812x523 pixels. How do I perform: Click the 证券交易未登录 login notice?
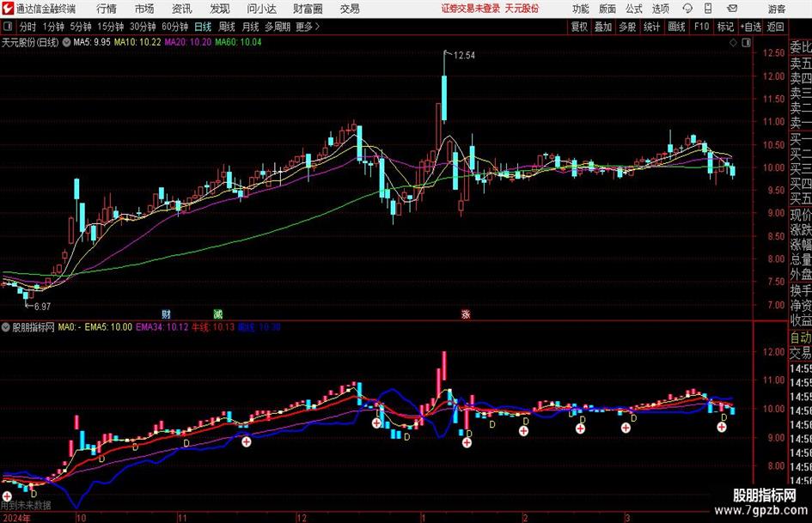pos(471,9)
